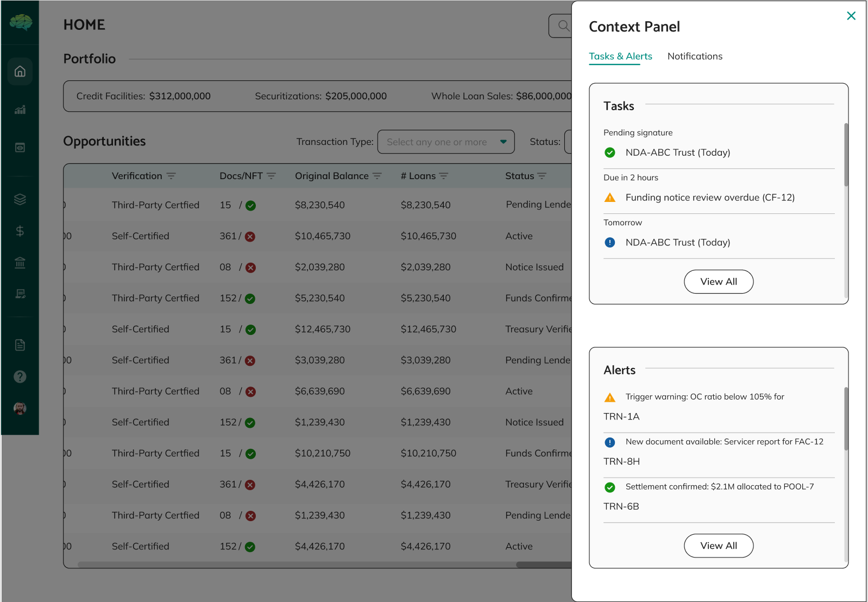Click the Home icon in sidebar
868x602 pixels.
20,72
